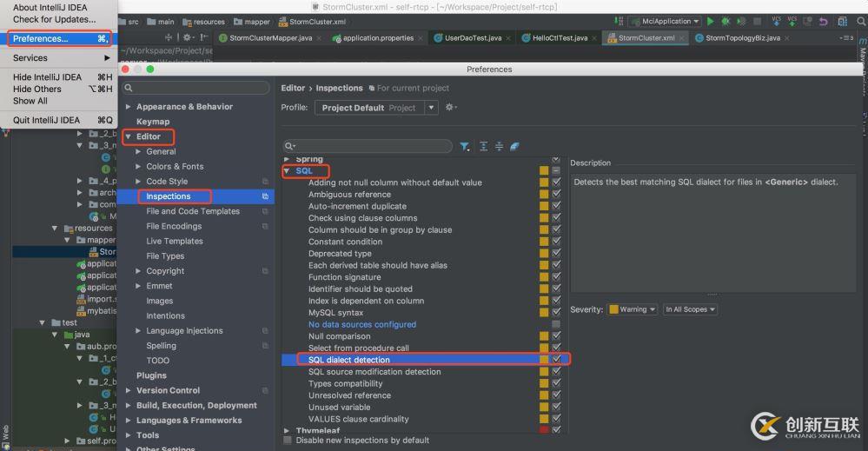This screenshot has width=868, height=451.
Task: Uncheck the MySQL syntax inspection checkbox
Action: 556,313
